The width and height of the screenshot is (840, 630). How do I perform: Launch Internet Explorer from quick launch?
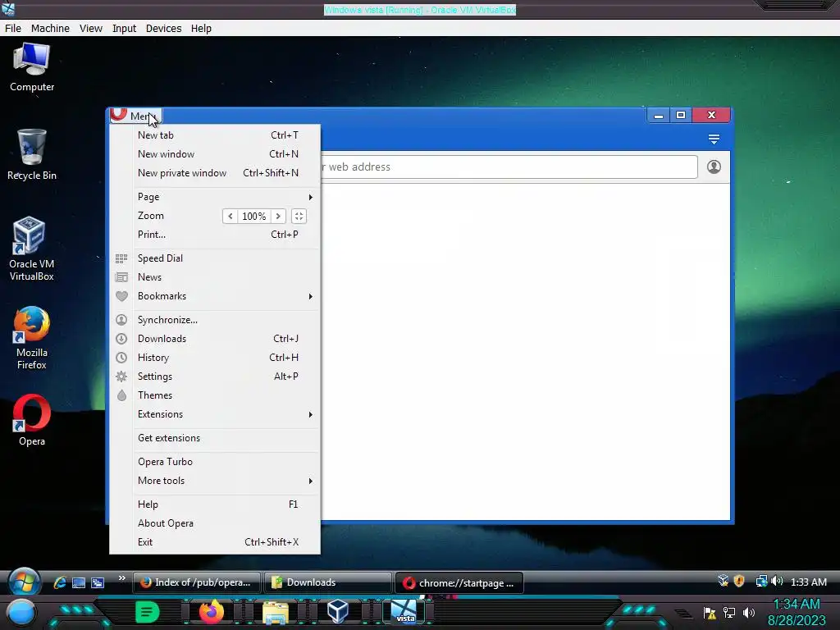(x=59, y=582)
